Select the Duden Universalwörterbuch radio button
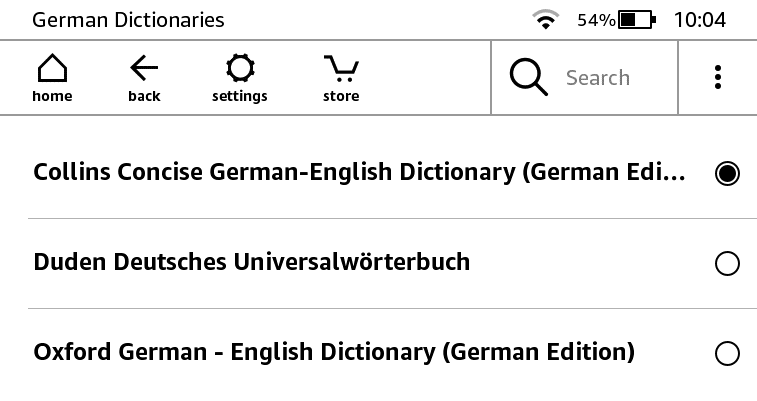 pos(727,263)
